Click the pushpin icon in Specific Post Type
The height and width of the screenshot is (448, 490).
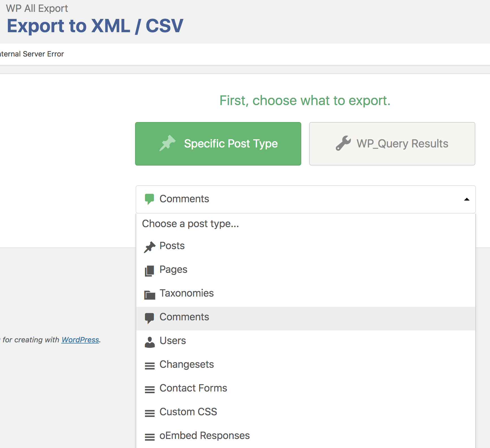pos(167,143)
